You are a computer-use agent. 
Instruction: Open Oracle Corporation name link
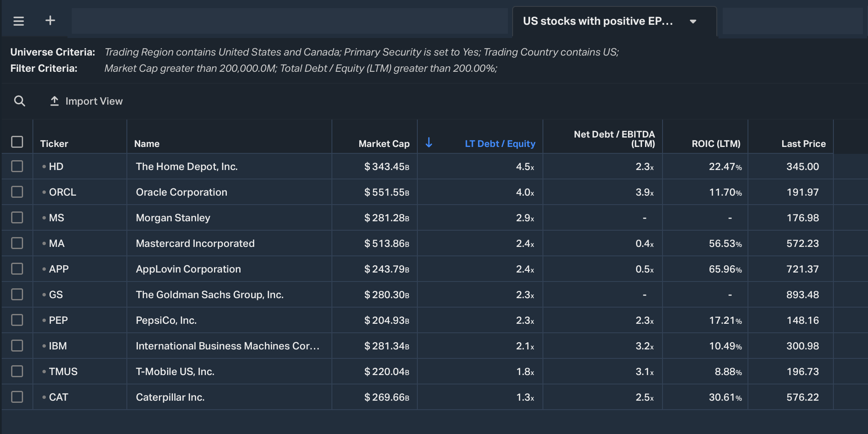tap(181, 192)
